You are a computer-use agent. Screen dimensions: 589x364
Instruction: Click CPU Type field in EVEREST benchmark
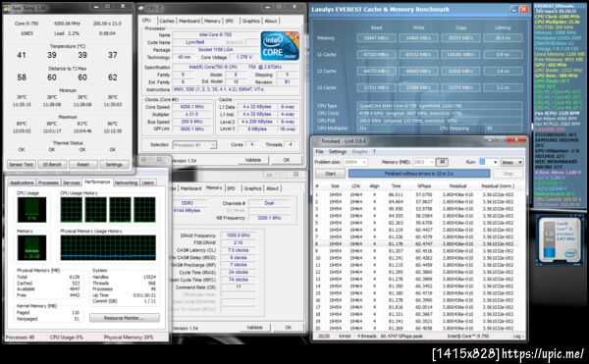[x=440, y=106]
